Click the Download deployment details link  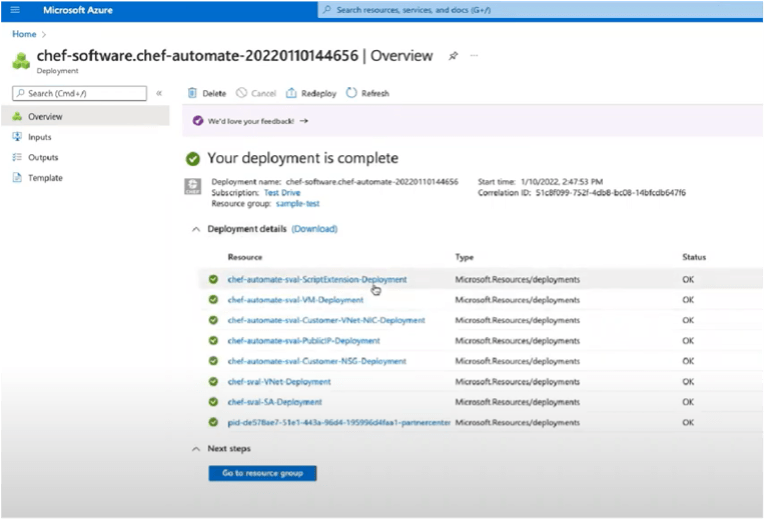tap(314, 229)
